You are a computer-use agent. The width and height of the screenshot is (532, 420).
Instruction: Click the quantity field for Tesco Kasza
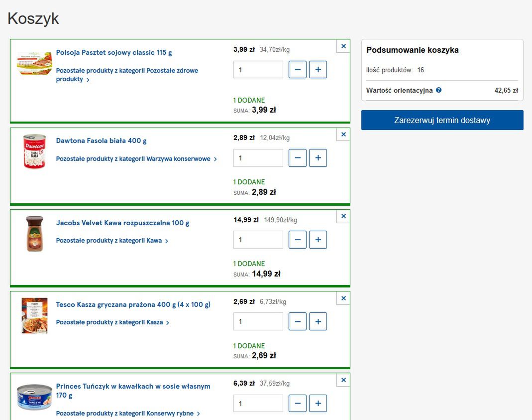[258, 321]
